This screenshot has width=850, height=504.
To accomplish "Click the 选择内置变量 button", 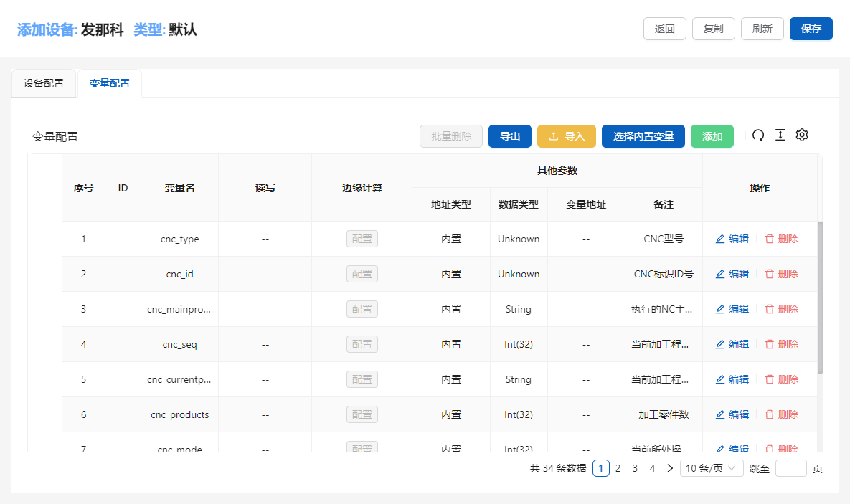I will 643,136.
